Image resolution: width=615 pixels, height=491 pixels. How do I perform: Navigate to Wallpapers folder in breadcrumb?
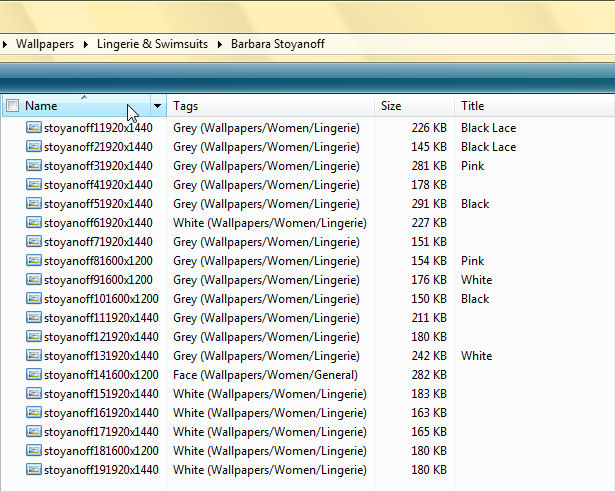coord(45,44)
